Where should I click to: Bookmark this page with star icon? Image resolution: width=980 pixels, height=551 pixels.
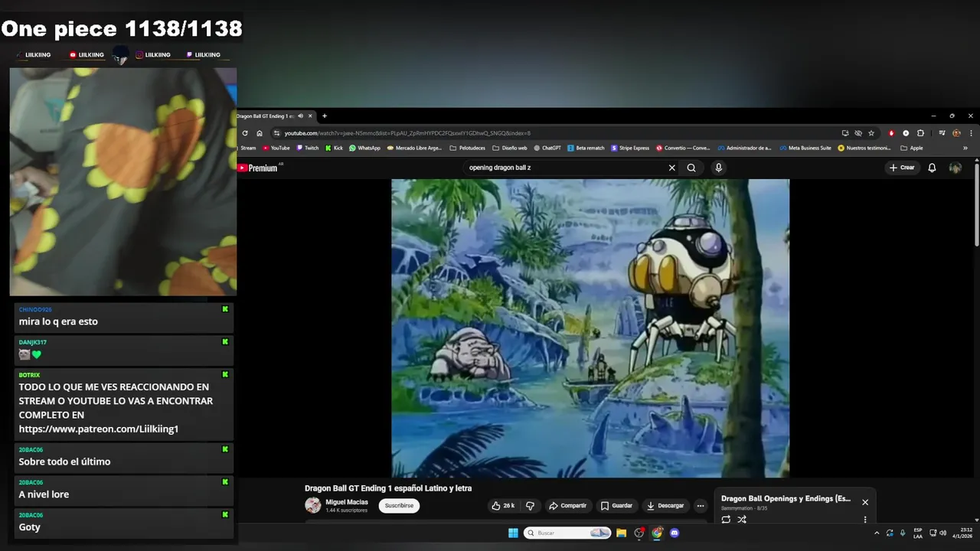[871, 132]
